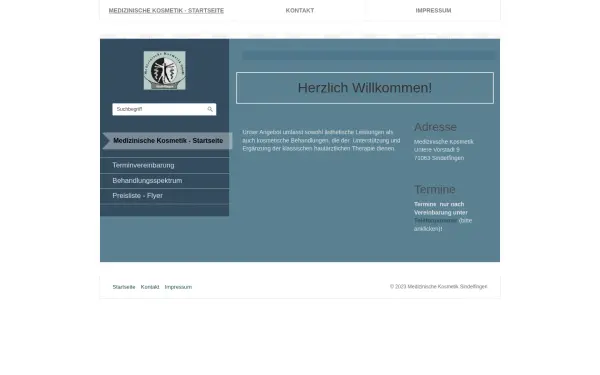600x375 pixels.
Task: Click the paragraph starting Unser Angebot umfasst
Action: [x=321, y=140]
